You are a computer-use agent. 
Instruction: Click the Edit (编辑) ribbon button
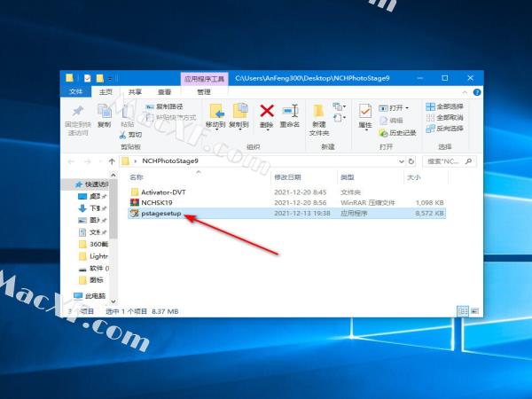click(x=391, y=120)
